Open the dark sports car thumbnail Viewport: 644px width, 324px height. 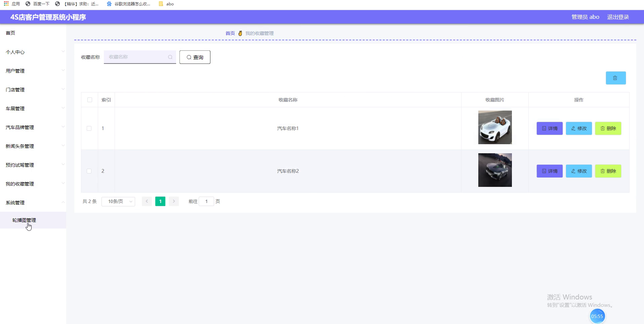click(x=495, y=170)
